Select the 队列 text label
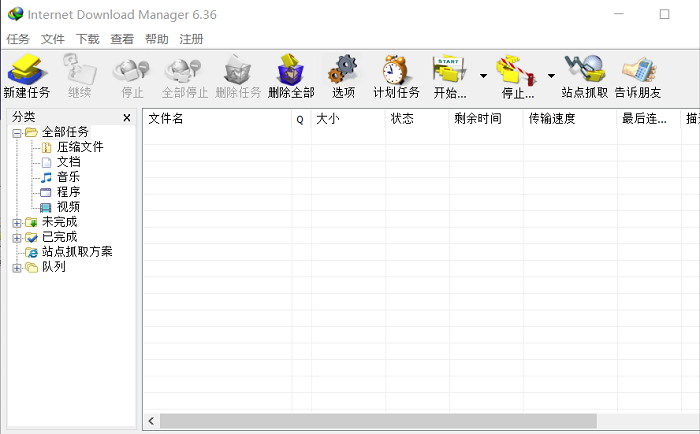 tap(54, 267)
